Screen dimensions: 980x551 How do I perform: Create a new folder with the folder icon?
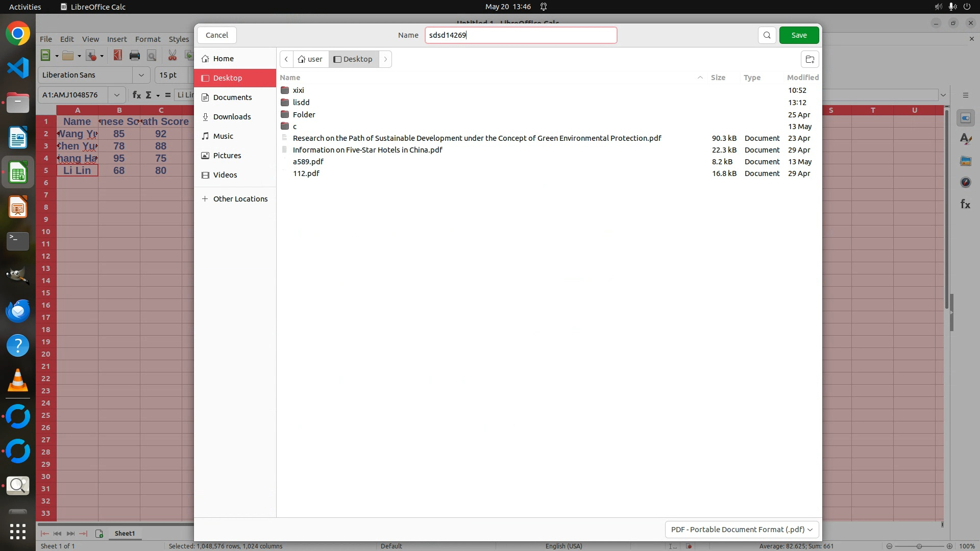click(810, 59)
